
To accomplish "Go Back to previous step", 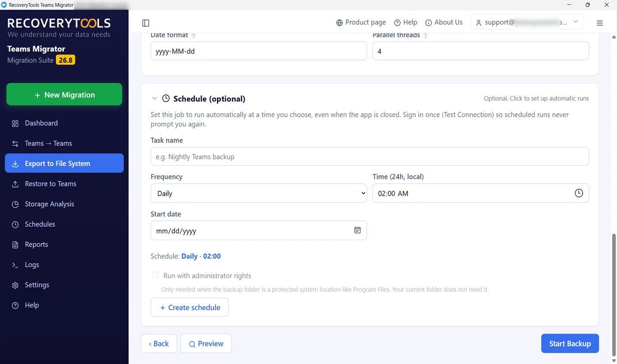I will click(x=159, y=343).
